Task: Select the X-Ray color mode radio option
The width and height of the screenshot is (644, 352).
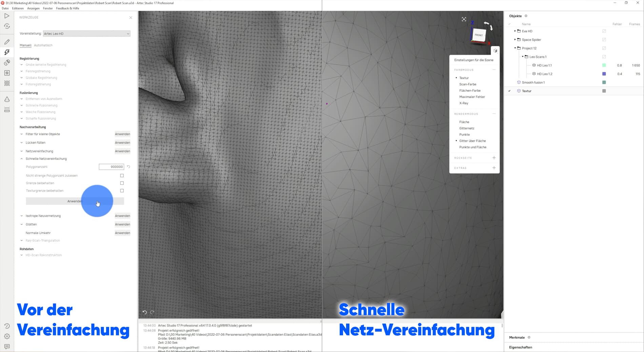Action: coord(463,103)
